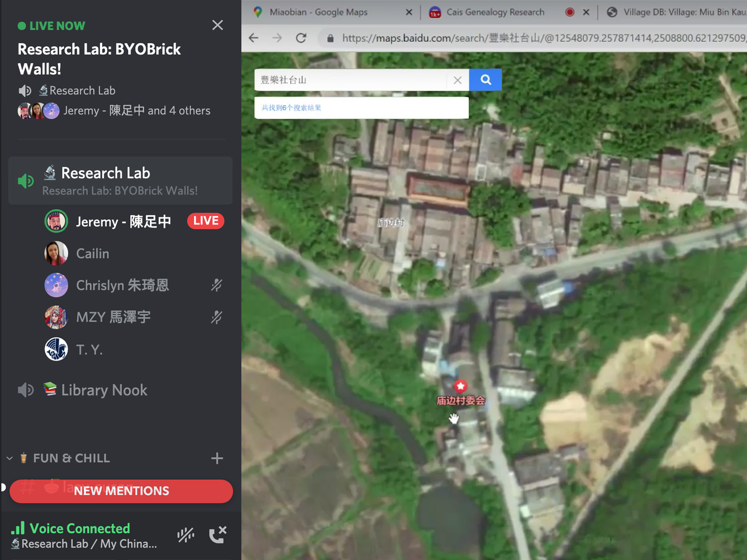747x560 pixels.
Task: Dismiss the Live Now event banner
Action: click(x=217, y=25)
